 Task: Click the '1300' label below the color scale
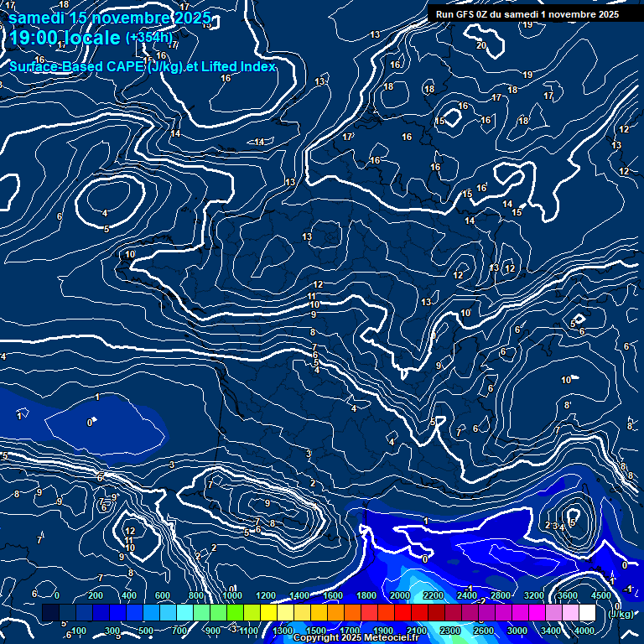(x=283, y=631)
